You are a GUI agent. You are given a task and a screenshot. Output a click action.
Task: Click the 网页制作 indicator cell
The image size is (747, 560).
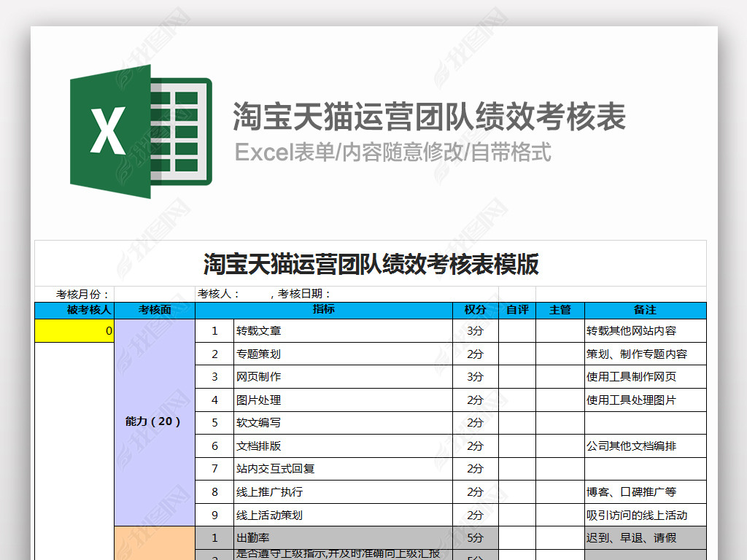[x=343, y=377]
